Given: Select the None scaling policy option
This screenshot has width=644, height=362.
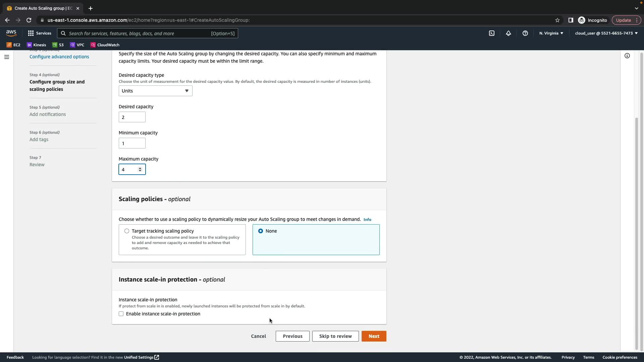Looking at the screenshot, I should [261, 231].
